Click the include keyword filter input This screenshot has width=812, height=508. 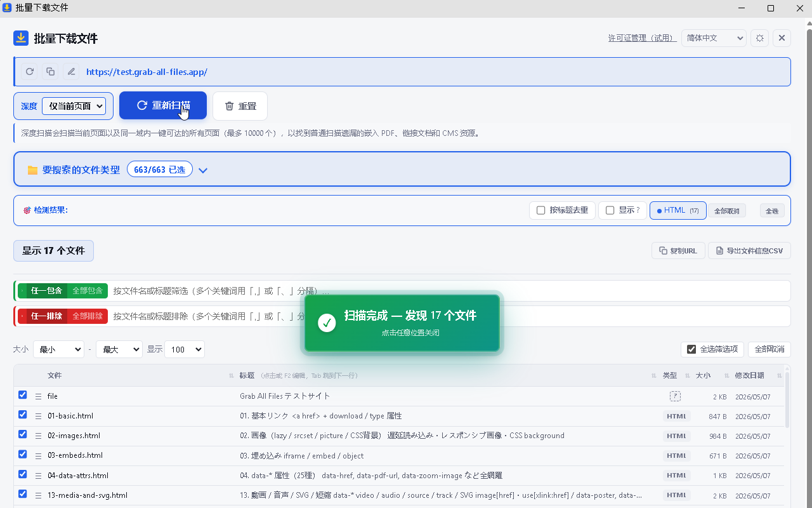click(x=450, y=291)
